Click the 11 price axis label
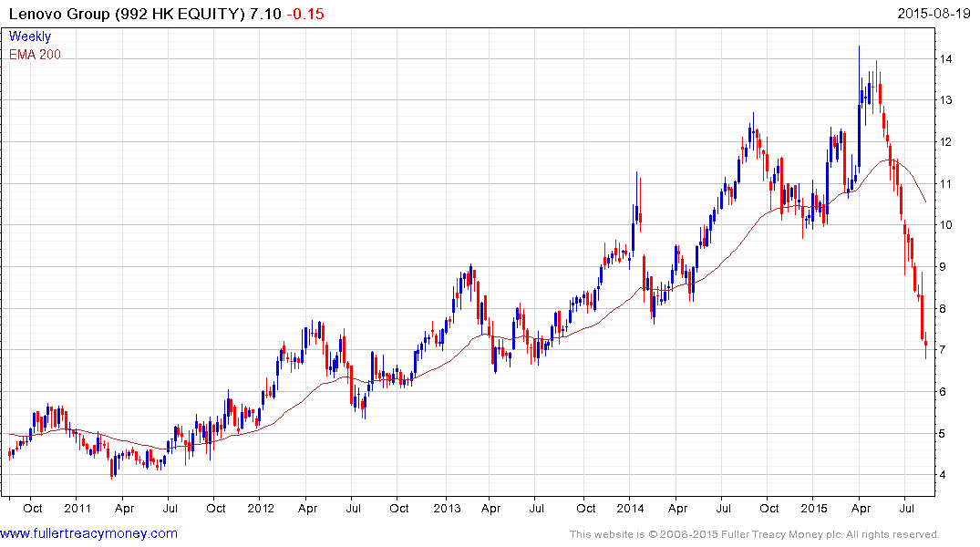 point(945,184)
